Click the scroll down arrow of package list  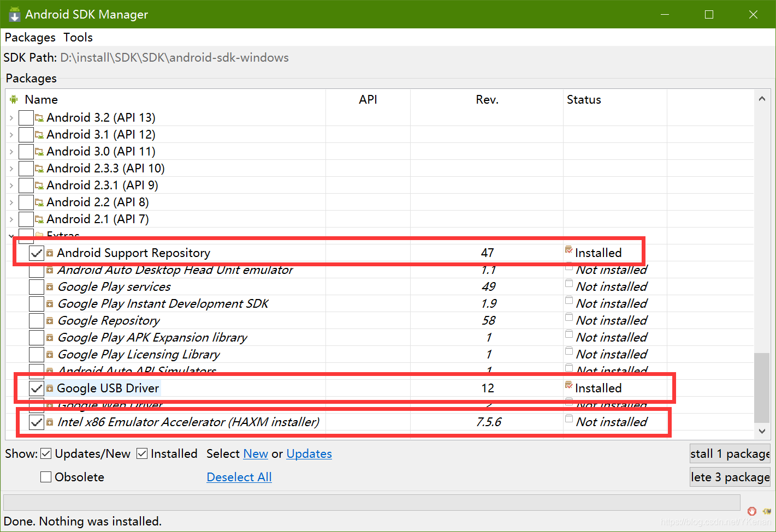pos(762,431)
